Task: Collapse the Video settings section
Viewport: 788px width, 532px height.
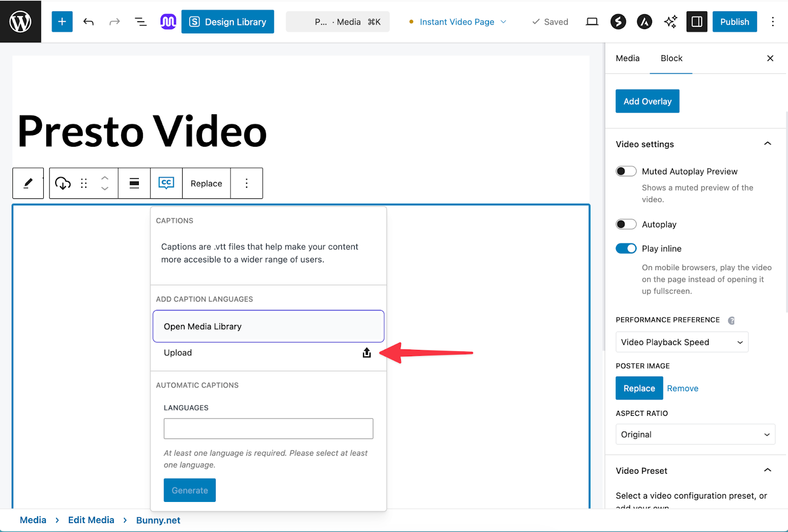Action: click(767, 144)
